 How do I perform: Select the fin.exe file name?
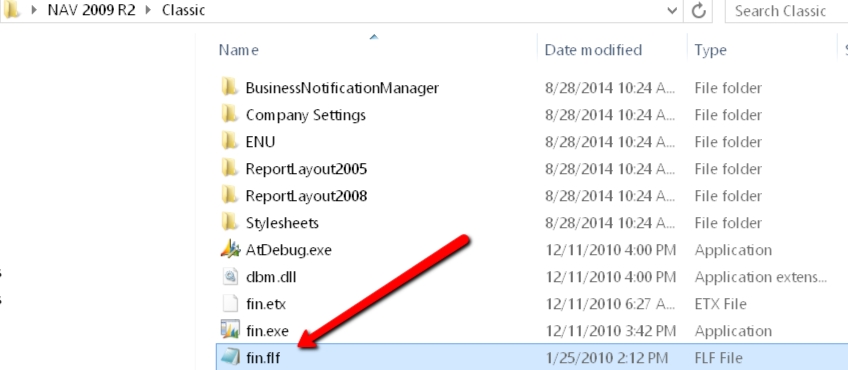click(267, 331)
